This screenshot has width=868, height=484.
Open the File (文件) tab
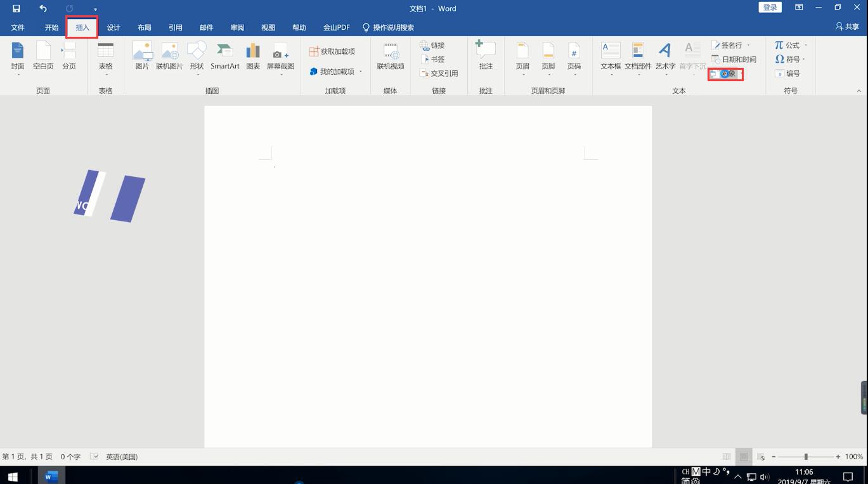pyautogui.click(x=17, y=27)
